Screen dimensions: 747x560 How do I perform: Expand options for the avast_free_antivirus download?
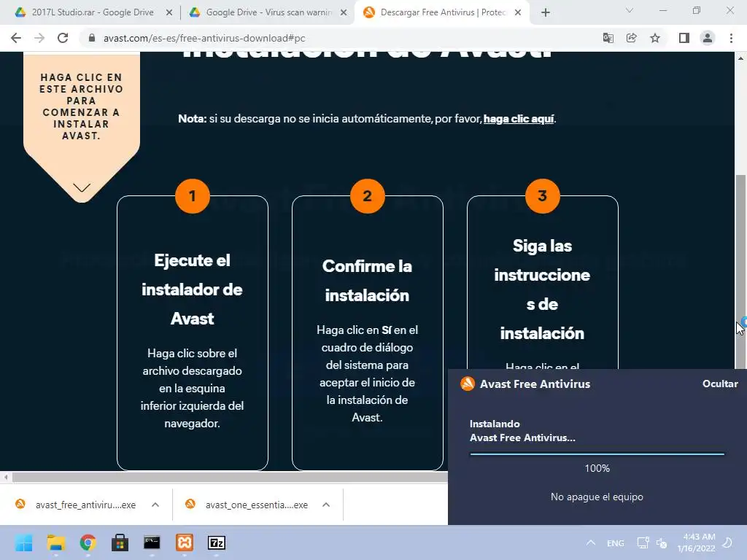pyautogui.click(x=155, y=505)
